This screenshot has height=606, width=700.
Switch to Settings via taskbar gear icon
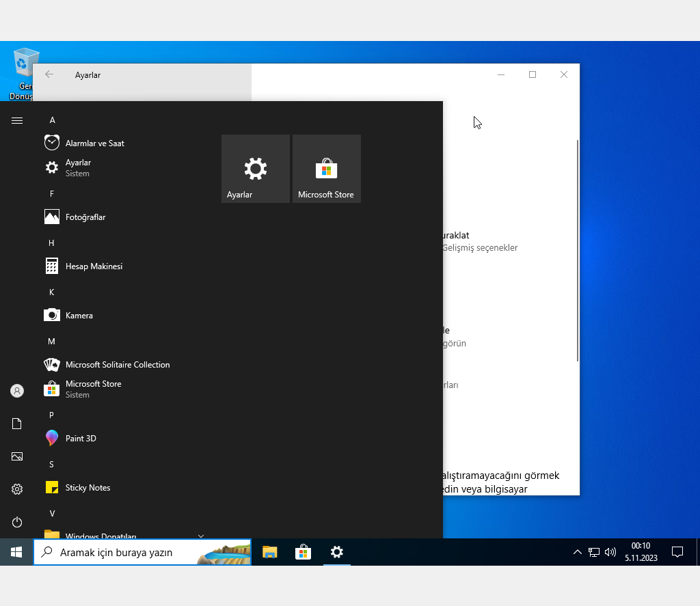coord(336,552)
